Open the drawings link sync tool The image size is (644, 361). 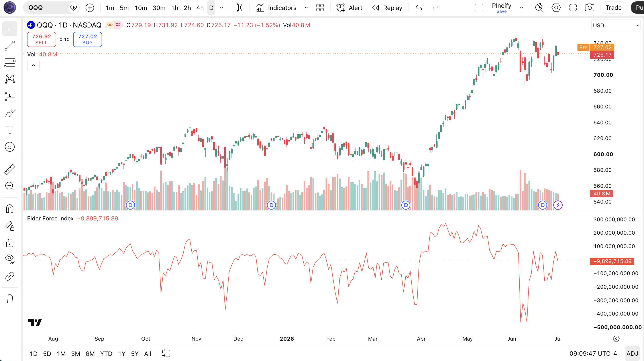click(x=10, y=276)
